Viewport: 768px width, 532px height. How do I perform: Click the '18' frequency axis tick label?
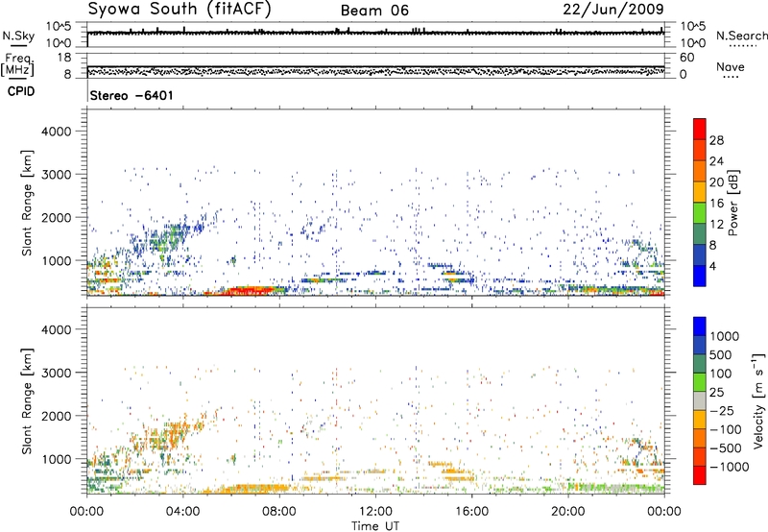64,58
